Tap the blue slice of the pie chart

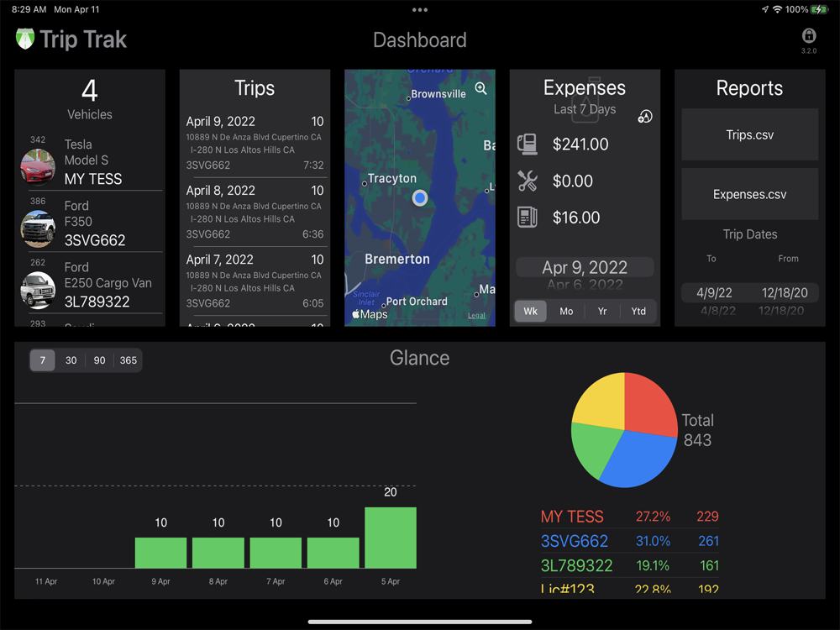coord(640,460)
